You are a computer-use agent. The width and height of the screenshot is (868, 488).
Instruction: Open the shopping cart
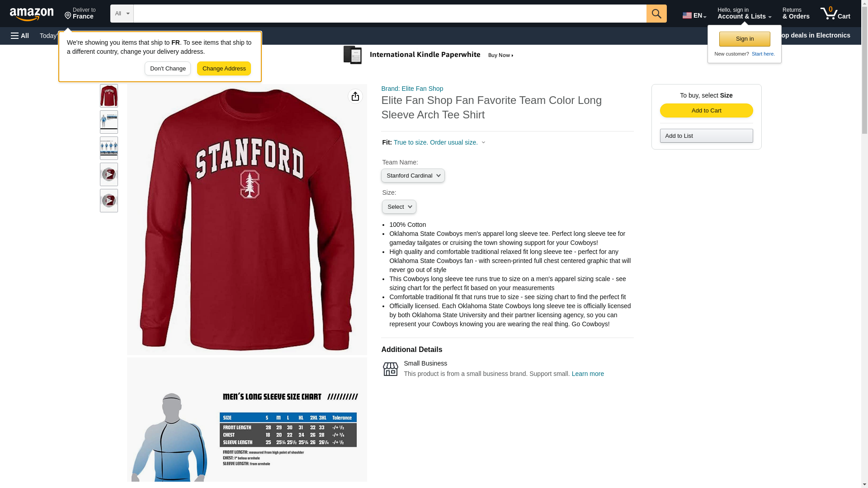click(x=835, y=14)
